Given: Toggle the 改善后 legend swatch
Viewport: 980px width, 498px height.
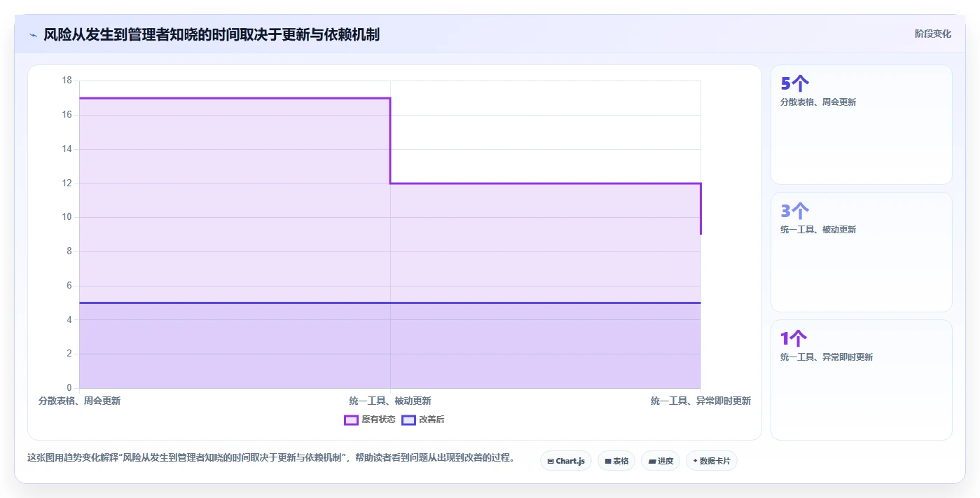Looking at the screenshot, I should pyautogui.click(x=408, y=420).
